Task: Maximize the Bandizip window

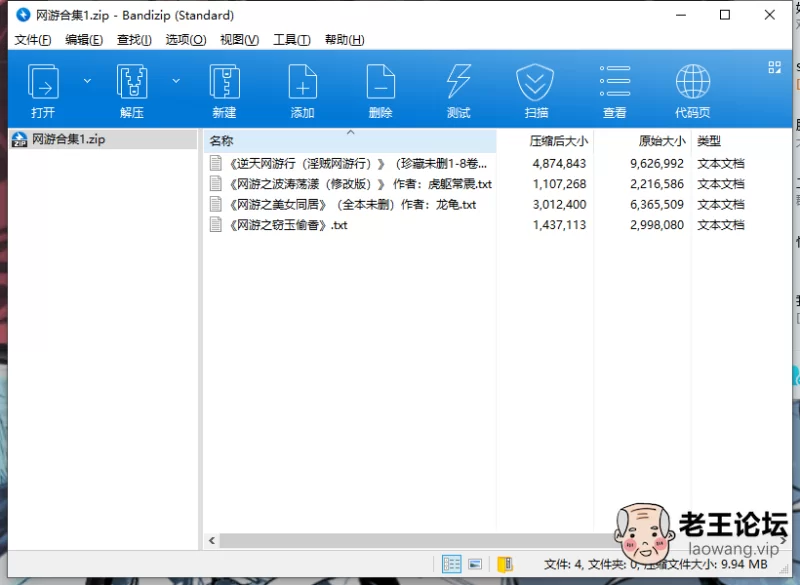Action: (x=724, y=15)
